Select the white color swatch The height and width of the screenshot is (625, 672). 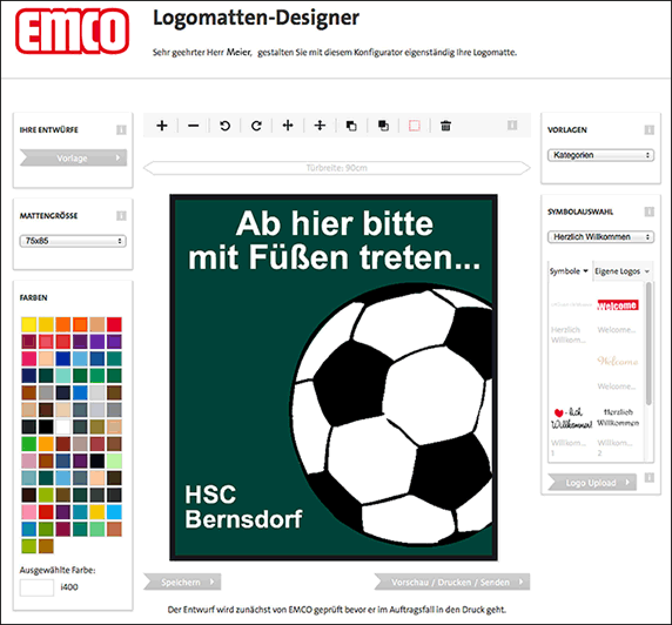coord(63,426)
